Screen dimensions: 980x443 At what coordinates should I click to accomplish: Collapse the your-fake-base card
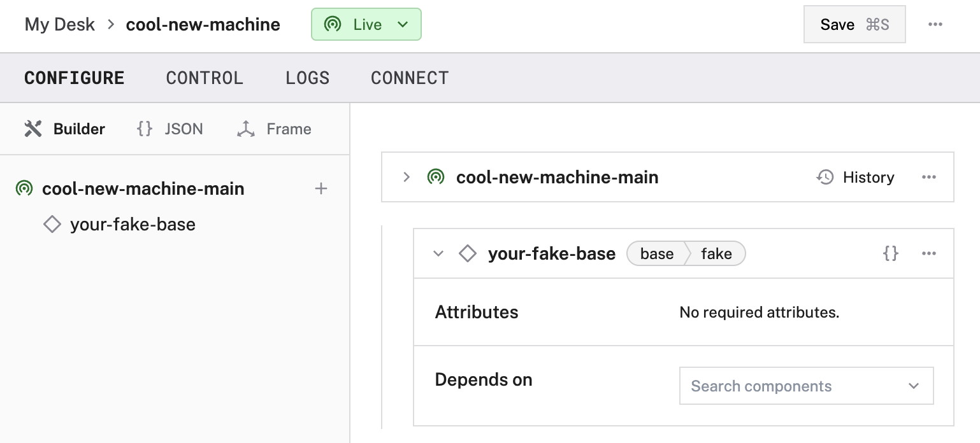tap(438, 253)
